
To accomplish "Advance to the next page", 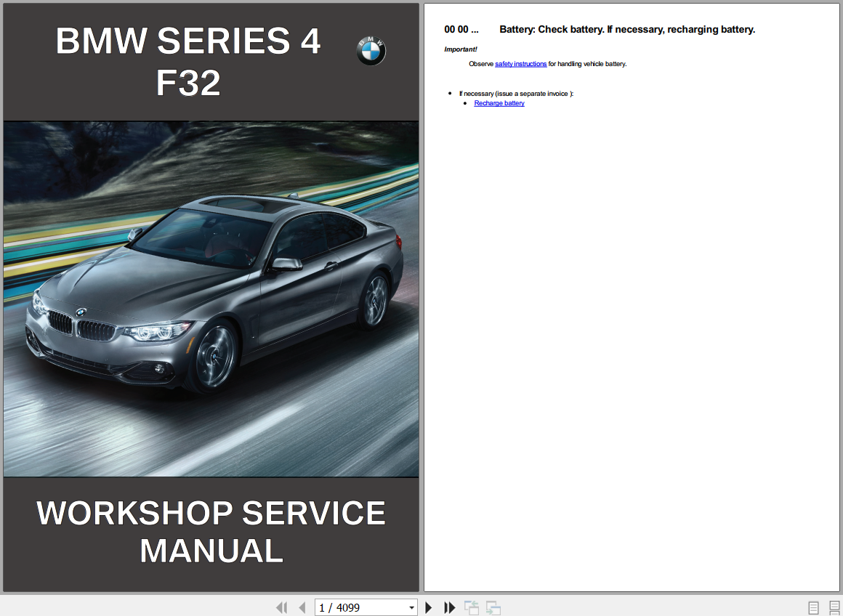I will (x=428, y=607).
